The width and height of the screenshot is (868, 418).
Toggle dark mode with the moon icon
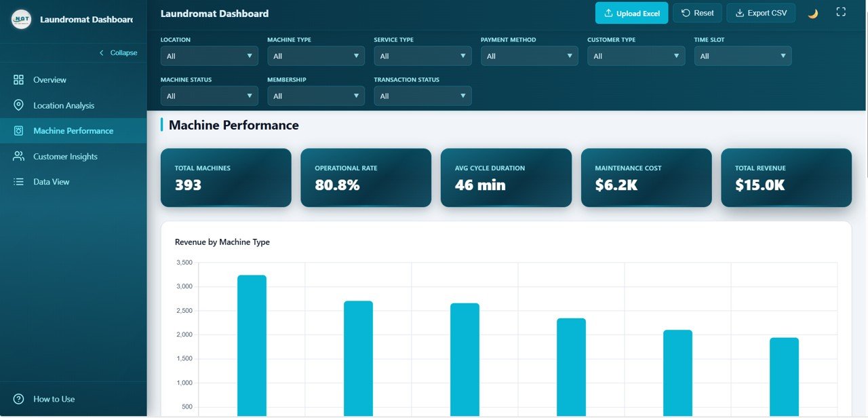812,13
